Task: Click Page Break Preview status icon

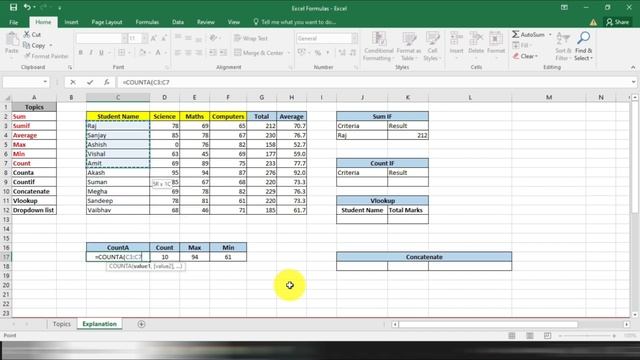Action: pos(547,336)
